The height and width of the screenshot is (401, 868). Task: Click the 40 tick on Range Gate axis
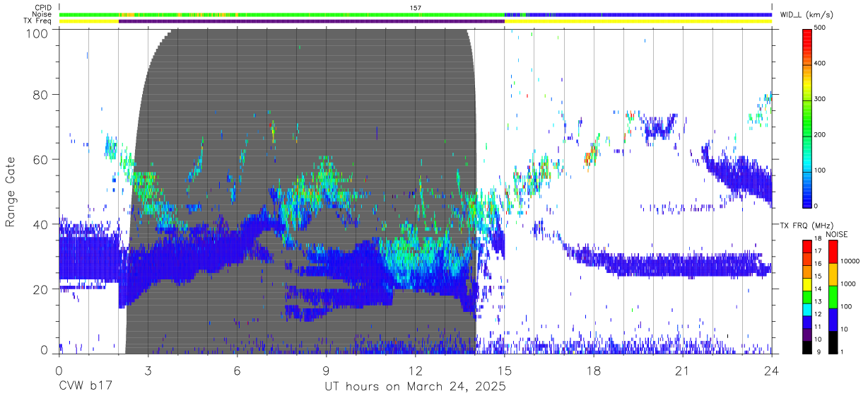(40, 223)
